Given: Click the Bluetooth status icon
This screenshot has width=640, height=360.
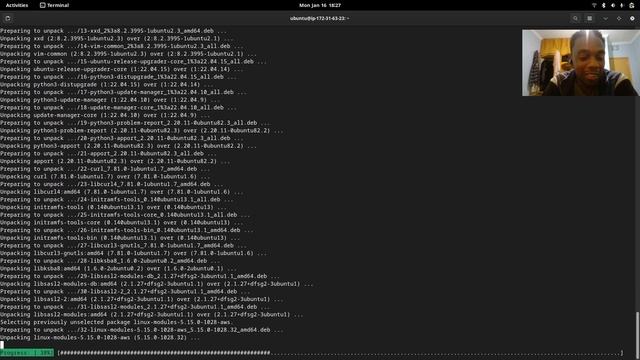Looking at the screenshot, I should click(x=603, y=5).
